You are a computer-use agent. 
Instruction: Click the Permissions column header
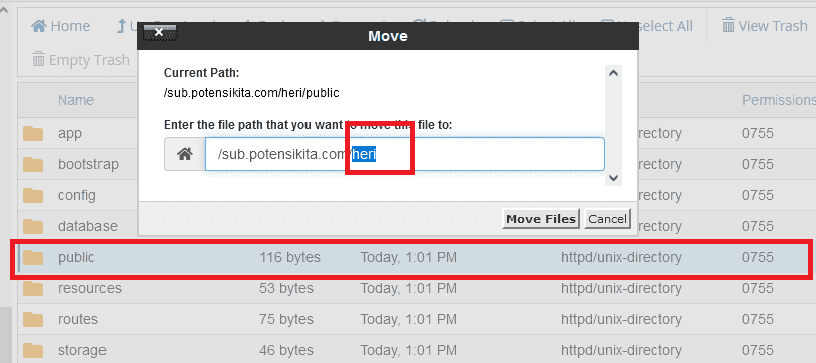779,100
